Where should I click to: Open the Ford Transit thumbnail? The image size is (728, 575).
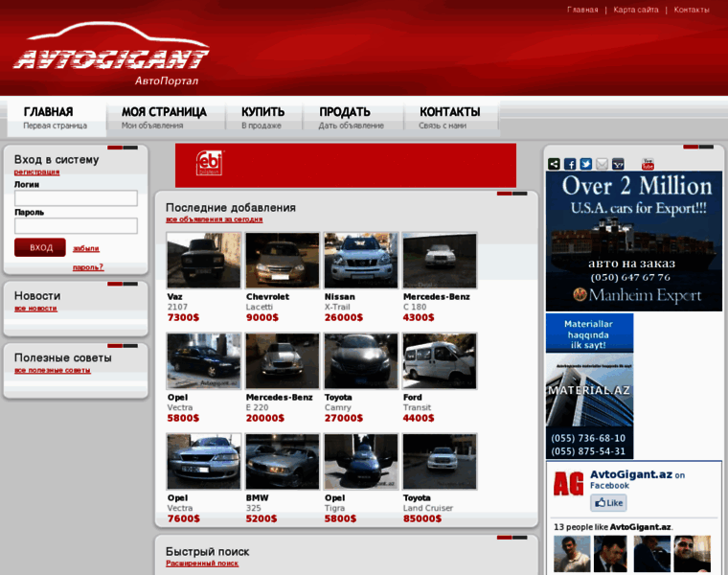click(440, 361)
